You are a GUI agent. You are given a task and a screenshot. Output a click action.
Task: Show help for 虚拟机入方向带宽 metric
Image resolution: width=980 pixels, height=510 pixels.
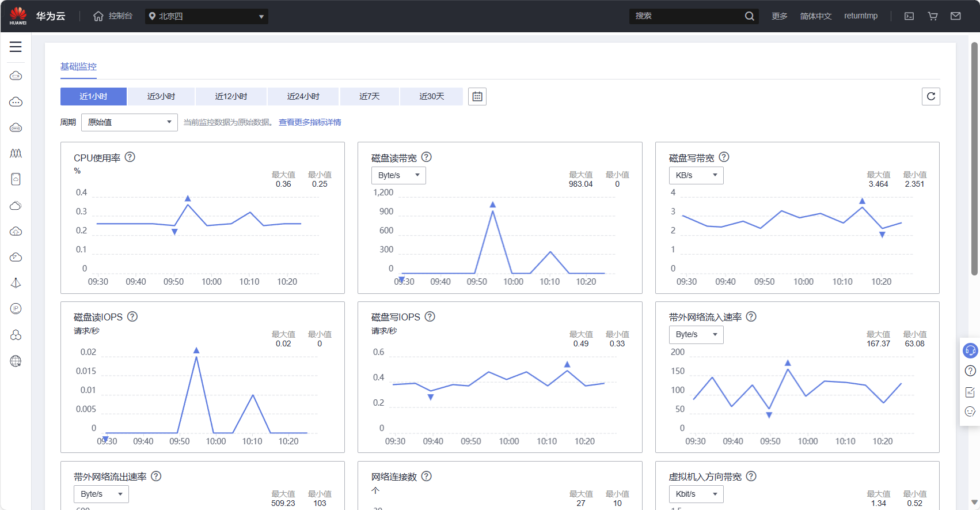click(751, 476)
